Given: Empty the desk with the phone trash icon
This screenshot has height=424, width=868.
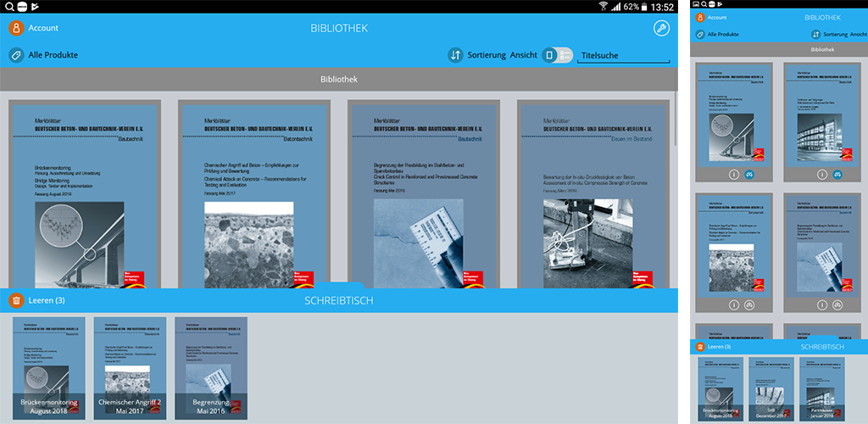Looking at the screenshot, I should tap(699, 347).
